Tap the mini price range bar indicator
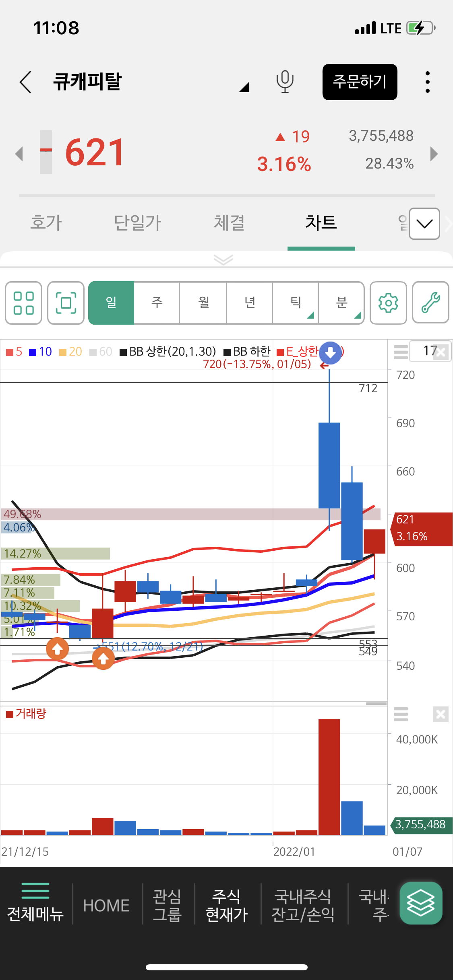Viewport: 453px width, 980px height. pyautogui.click(x=46, y=152)
